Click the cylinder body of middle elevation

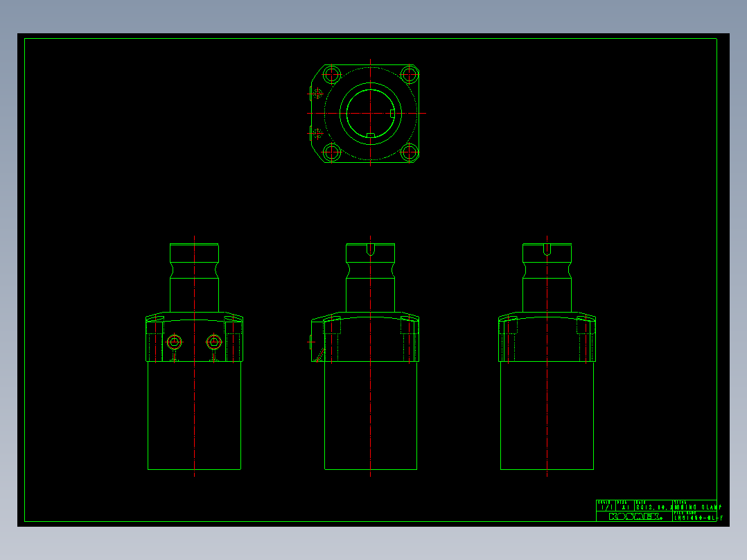coord(371,415)
